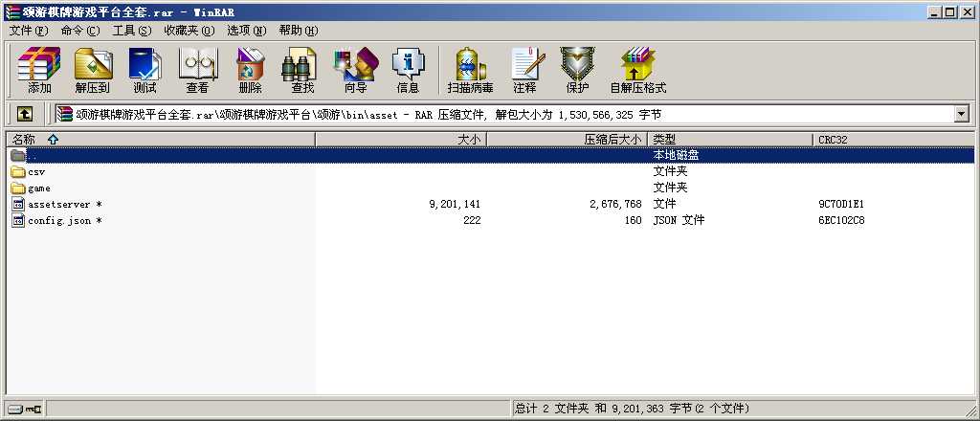Click the assetserver file icon

pos(18,204)
